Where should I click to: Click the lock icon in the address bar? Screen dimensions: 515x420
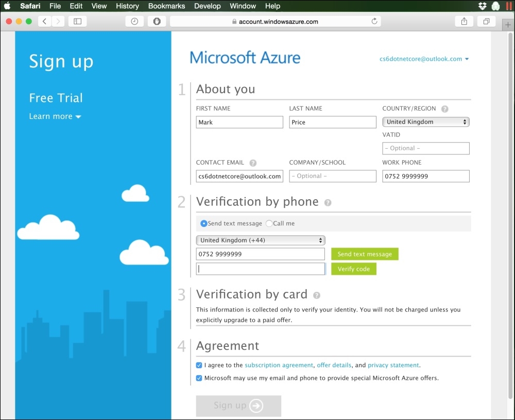234,22
